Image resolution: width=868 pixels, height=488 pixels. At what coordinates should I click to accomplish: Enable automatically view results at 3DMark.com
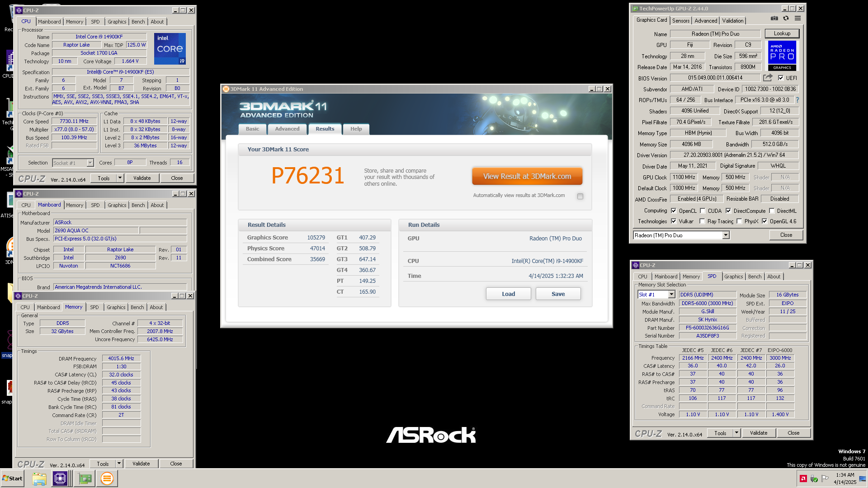click(580, 196)
